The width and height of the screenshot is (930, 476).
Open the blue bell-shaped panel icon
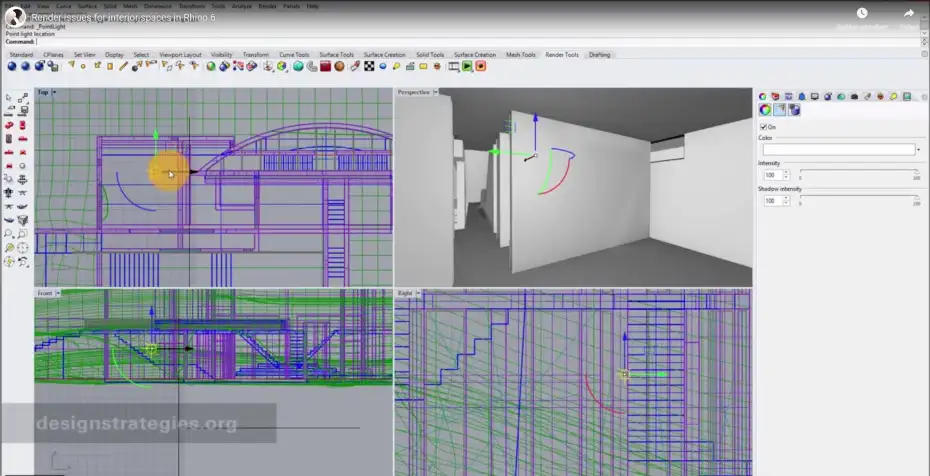(x=801, y=96)
